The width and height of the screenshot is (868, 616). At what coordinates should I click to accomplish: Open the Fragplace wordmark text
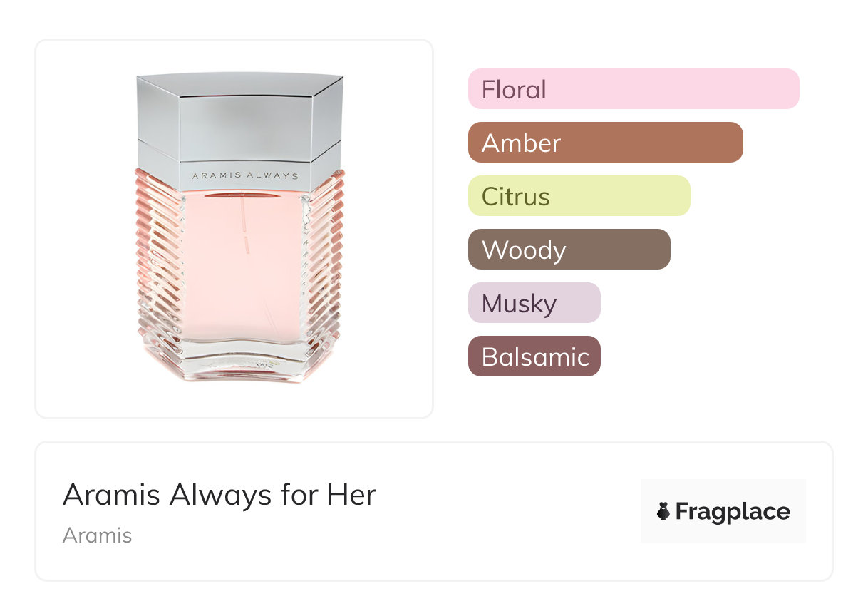pyautogui.click(x=732, y=512)
